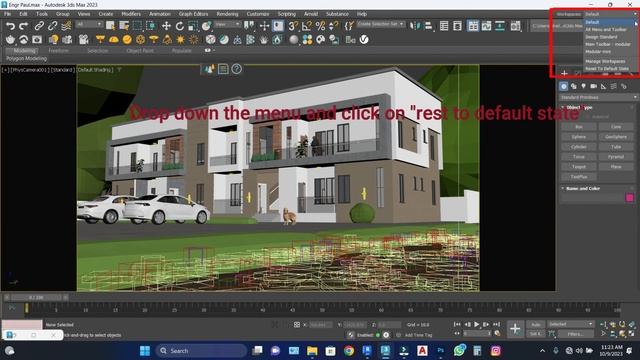
Task: Choose Manage Workspaces in the workspace list
Action: point(605,61)
